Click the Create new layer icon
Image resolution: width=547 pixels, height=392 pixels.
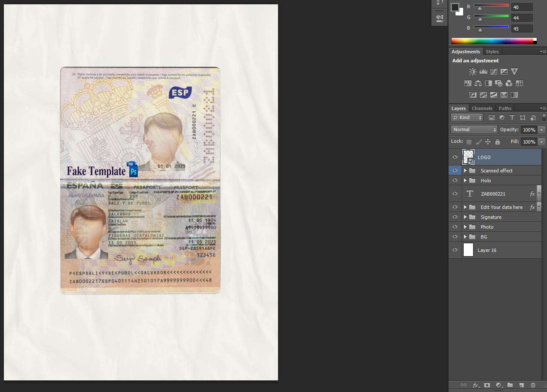coord(521,385)
